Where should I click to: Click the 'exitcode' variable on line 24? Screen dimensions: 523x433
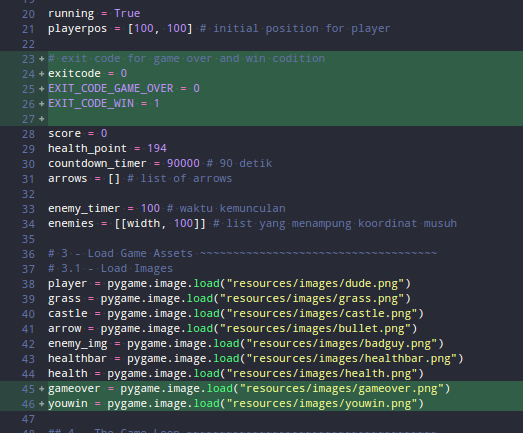[74, 73]
